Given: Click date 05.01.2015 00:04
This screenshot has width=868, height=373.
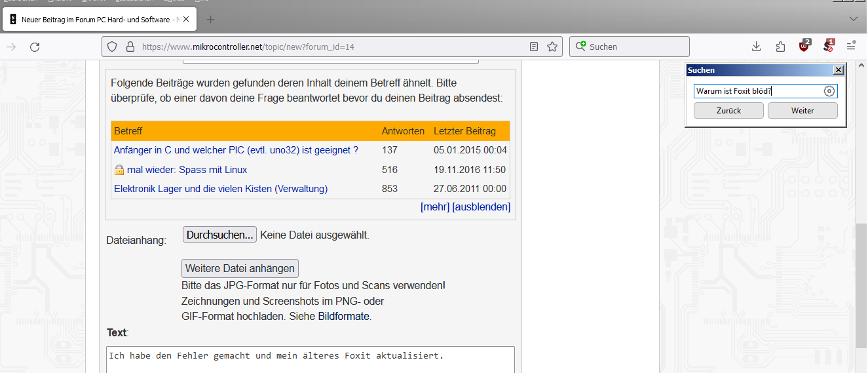Looking at the screenshot, I should pos(470,150).
